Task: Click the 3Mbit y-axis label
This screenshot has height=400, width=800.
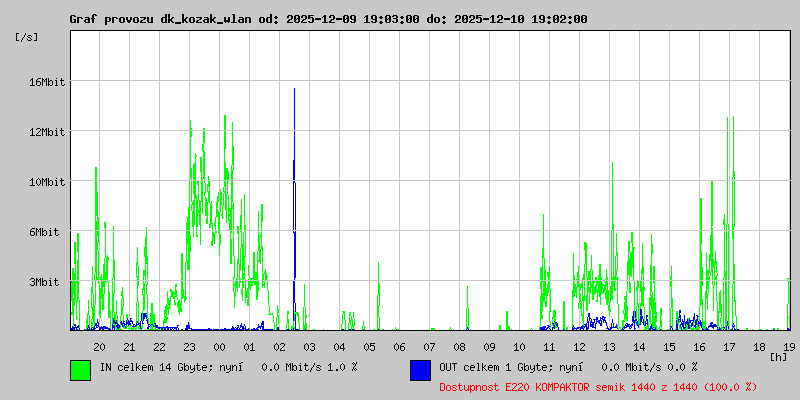Action: coord(44,282)
